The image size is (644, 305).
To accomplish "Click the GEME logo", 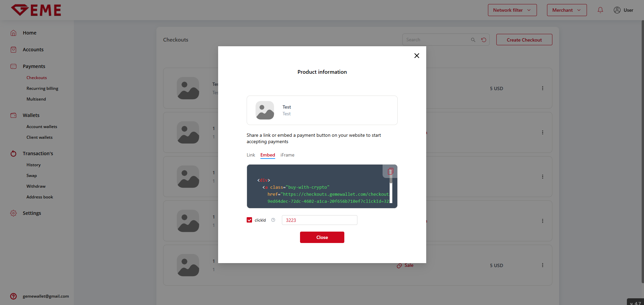I will pyautogui.click(x=36, y=10).
